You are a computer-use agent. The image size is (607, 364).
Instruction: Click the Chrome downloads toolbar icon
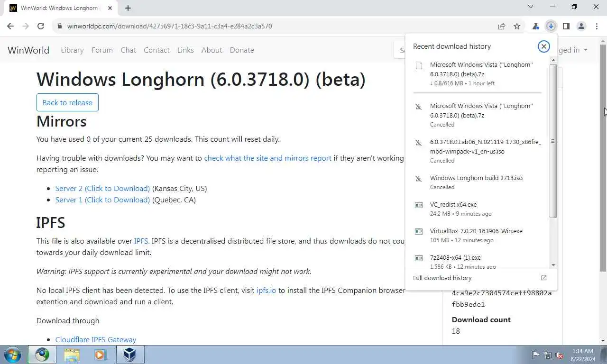(551, 26)
